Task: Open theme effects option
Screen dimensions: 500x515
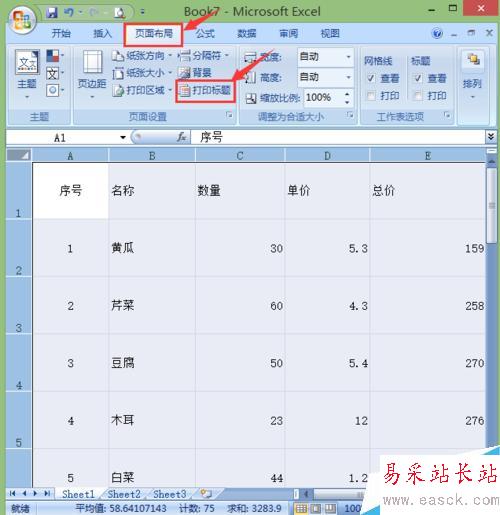Action: click(x=55, y=90)
